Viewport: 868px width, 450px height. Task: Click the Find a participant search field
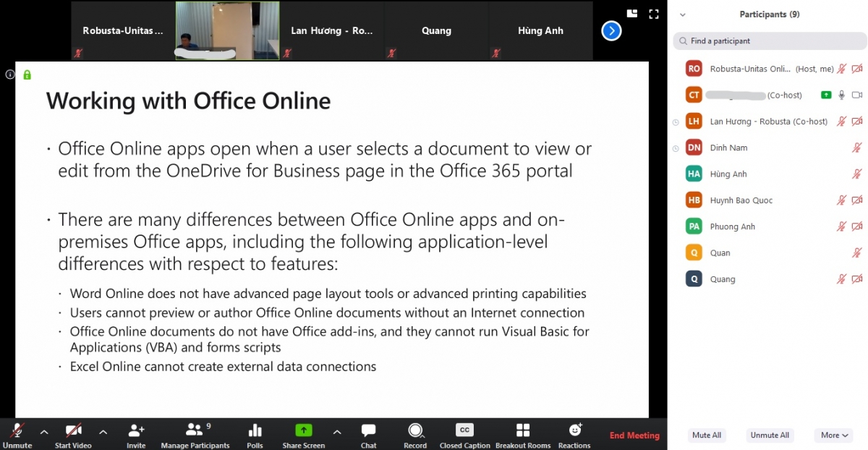[x=770, y=41]
